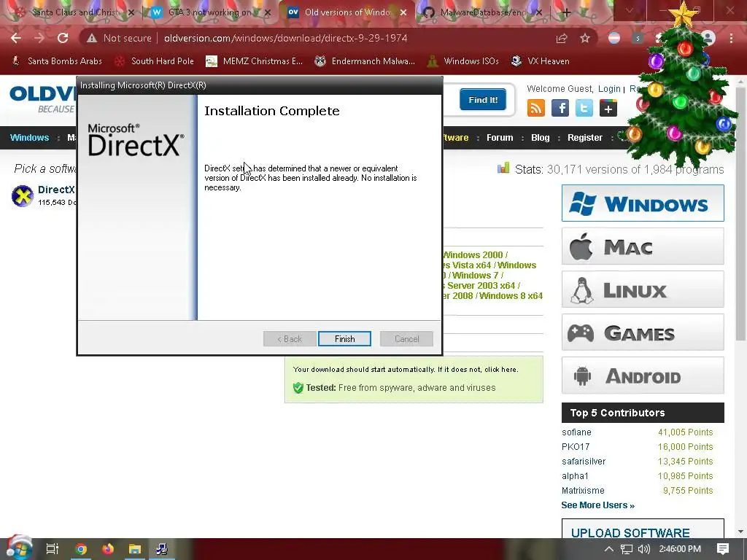The height and width of the screenshot is (560, 747).
Task: Open VX Heaven bookmark
Action: 541,61
